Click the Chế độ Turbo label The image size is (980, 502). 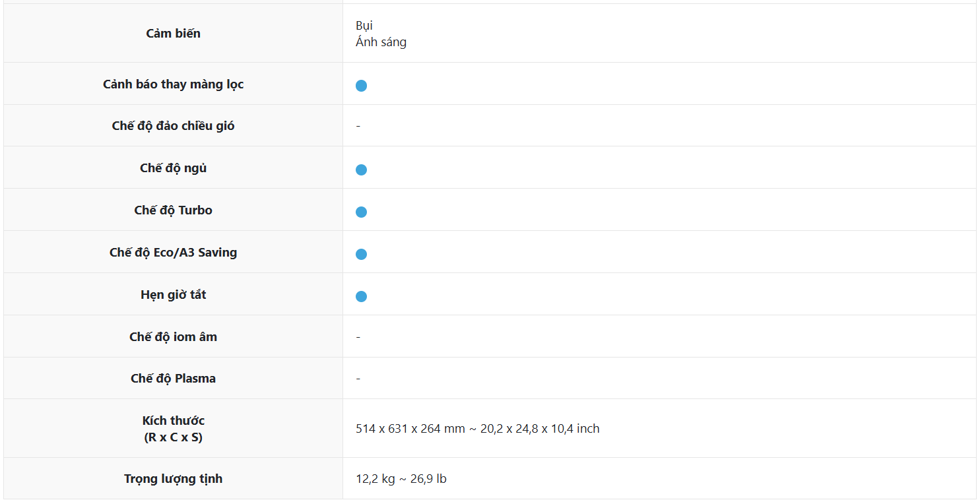pos(173,210)
